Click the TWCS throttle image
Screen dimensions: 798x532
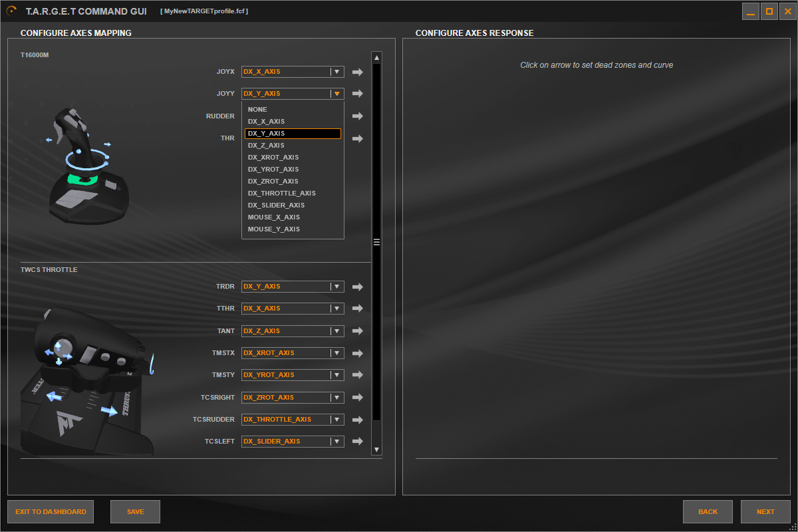point(87,381)
